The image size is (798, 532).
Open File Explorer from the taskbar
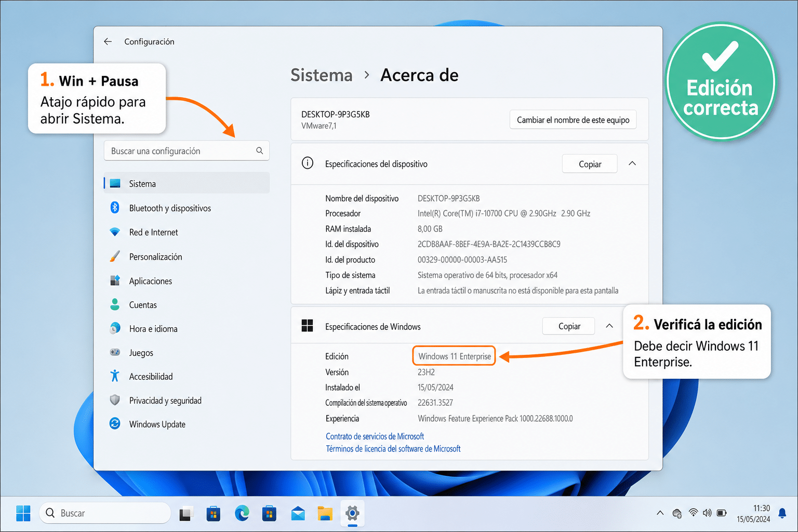click(325, 514)
